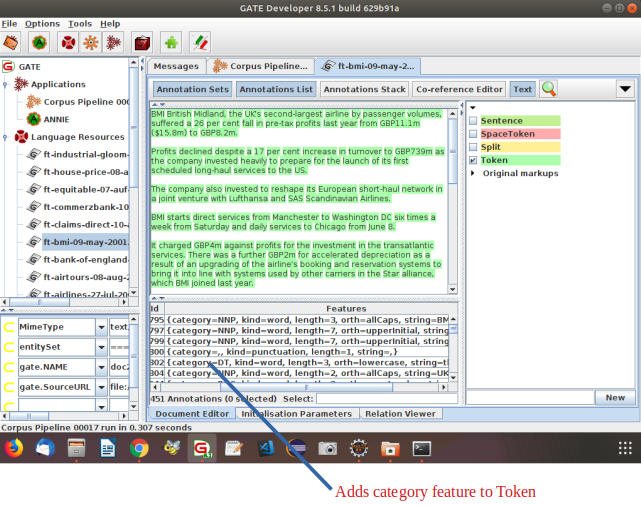This screenshot has width=641, height=505.
Task: Click the Sentence green color swatch
Action: [x=520, y=121]
